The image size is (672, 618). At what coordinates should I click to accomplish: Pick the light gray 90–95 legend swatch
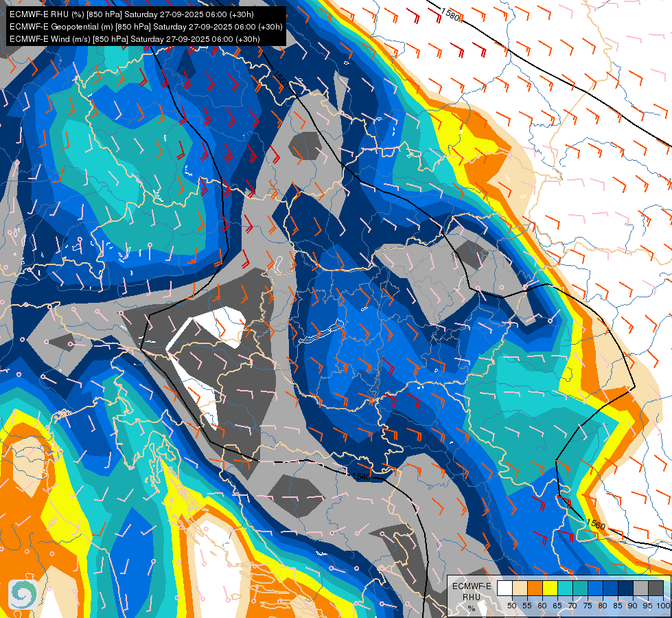[x=640, y=588]
